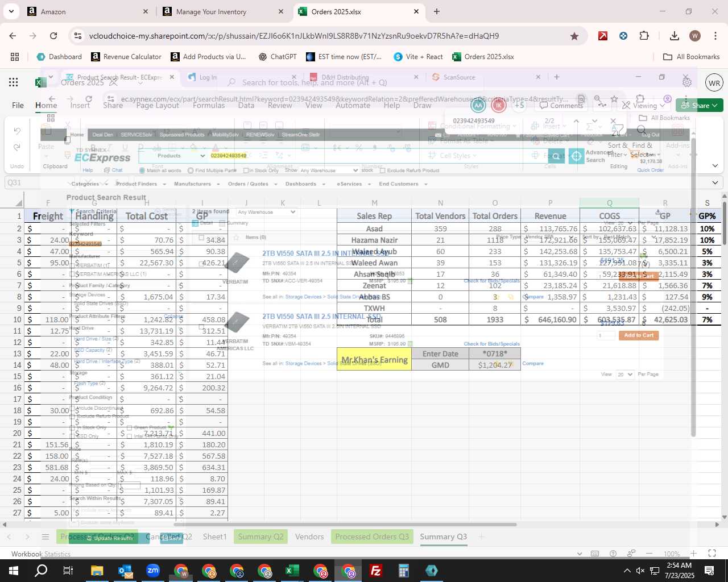Select column header Q
This screenshot has height=582, width=728.
click(x=609, y=203)
